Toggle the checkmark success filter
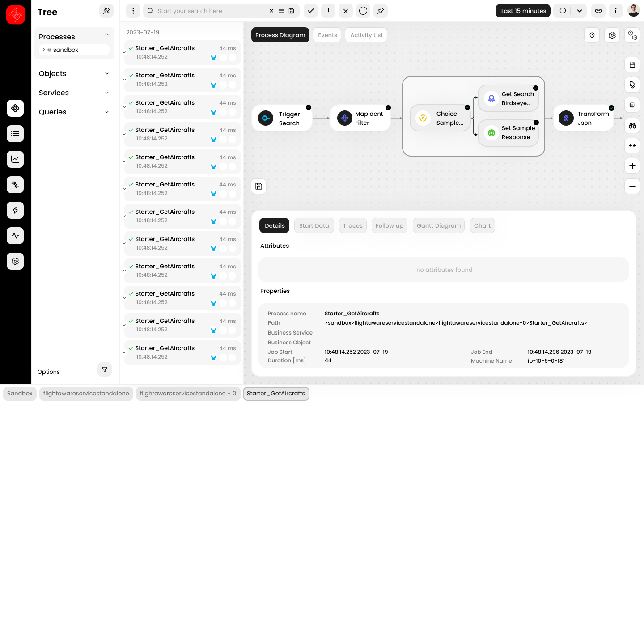The height and width of the screenshot is (644, 644). click(311, 11)
